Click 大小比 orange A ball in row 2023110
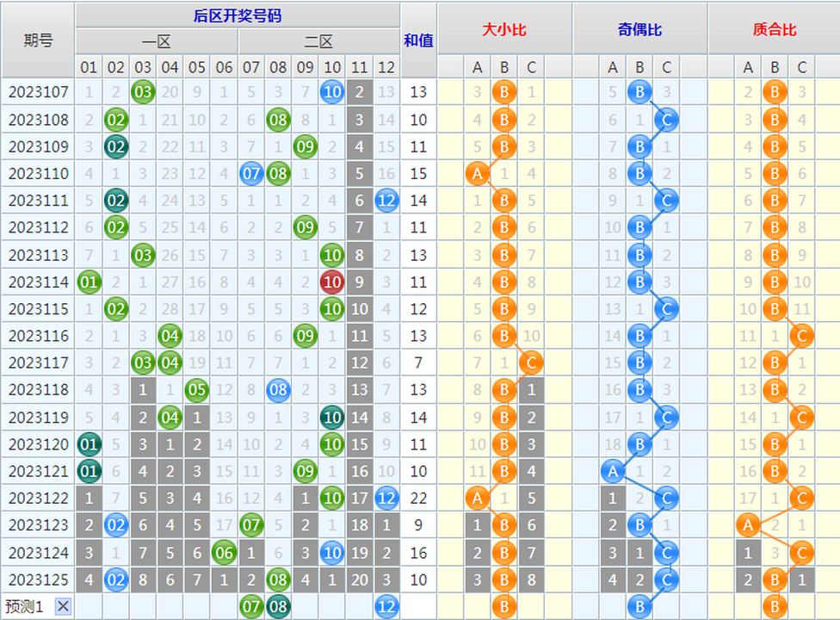This screenshot has height=620, width=840. pos(478,174)
